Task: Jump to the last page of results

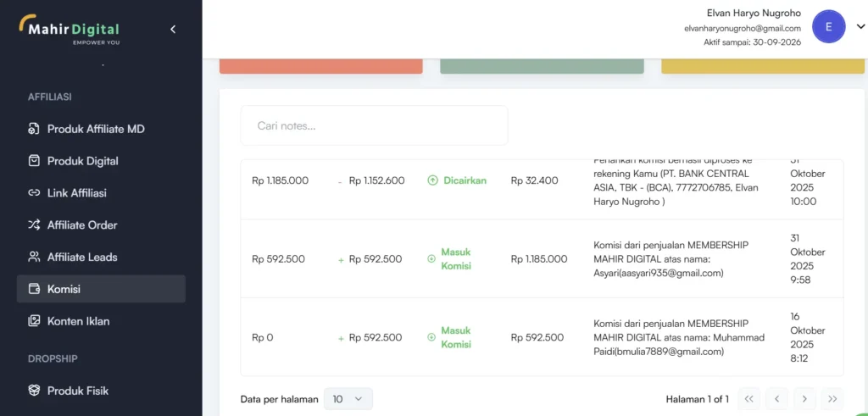Action: point(832,399)
